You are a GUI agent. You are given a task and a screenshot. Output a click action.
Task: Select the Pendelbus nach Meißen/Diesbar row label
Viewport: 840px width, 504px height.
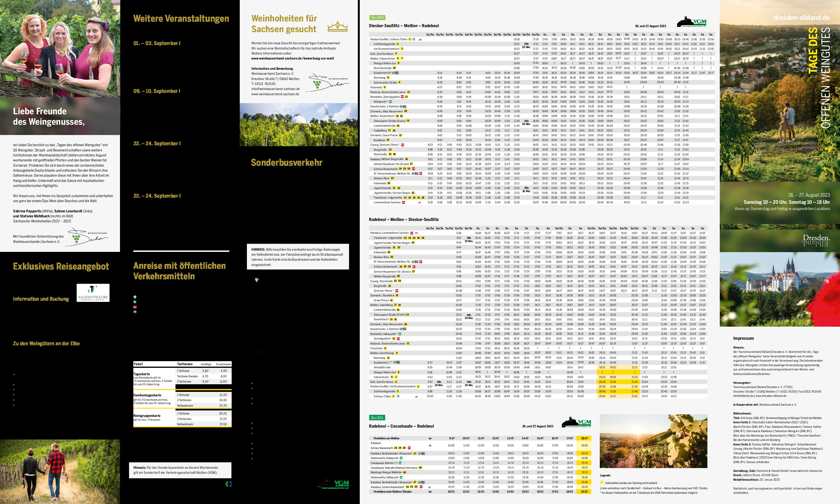coord(392,491)
